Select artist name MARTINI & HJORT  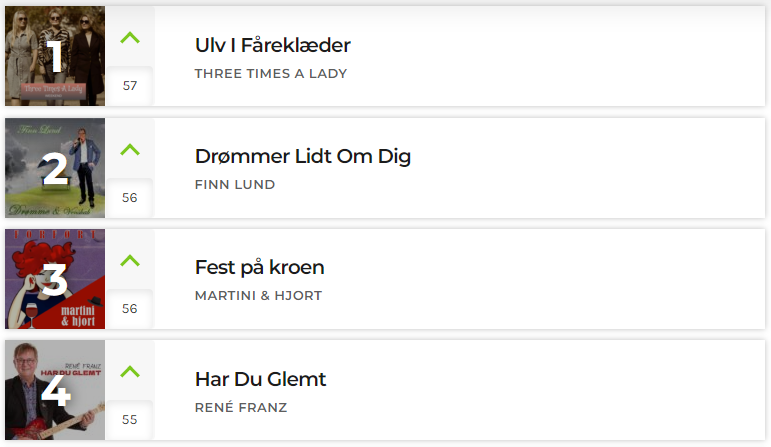259,296
